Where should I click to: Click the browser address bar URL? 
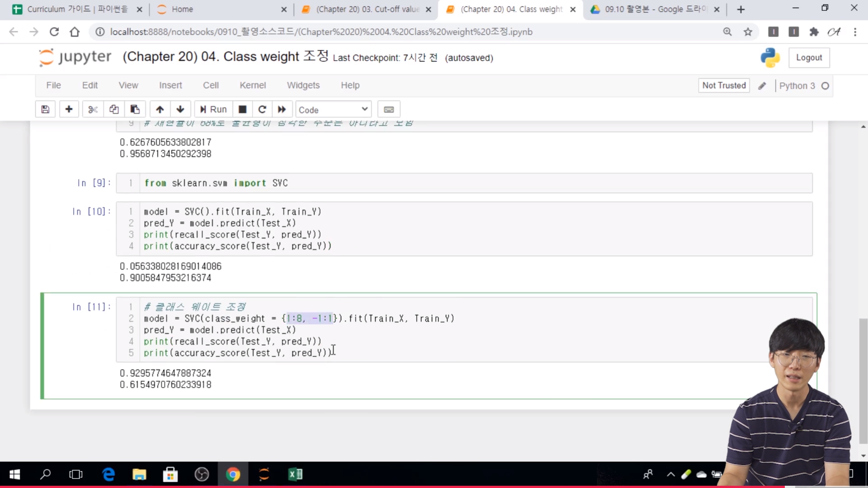click(x=321, y=32)
